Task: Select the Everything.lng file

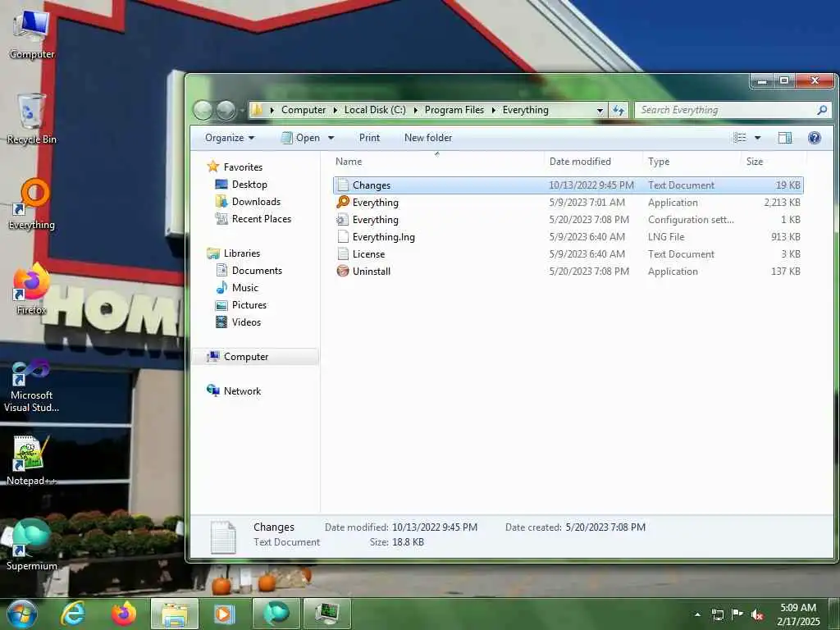Action: (568, 237)
